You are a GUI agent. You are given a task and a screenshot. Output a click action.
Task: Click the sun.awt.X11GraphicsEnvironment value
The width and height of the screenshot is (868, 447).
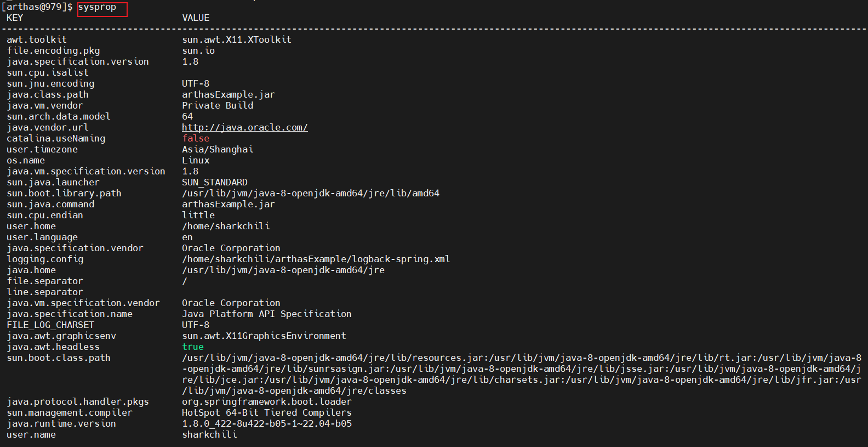tap(264, 336)
